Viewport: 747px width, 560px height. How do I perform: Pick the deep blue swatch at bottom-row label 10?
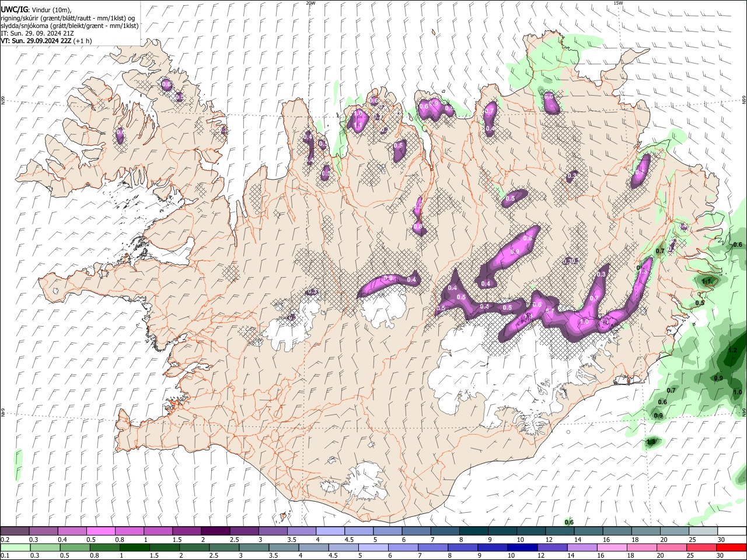tap(522, 548)
